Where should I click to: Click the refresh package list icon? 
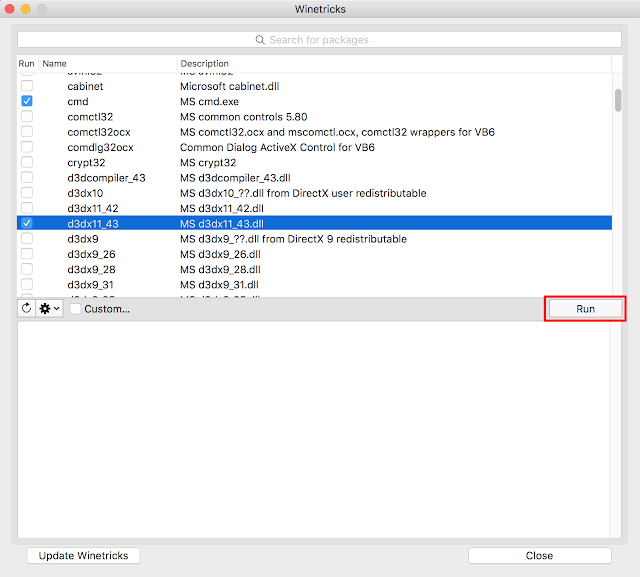coord(27,308)
